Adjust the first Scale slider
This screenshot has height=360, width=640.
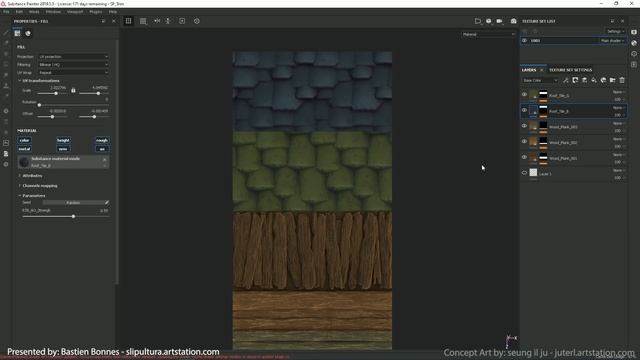point(52,94)
